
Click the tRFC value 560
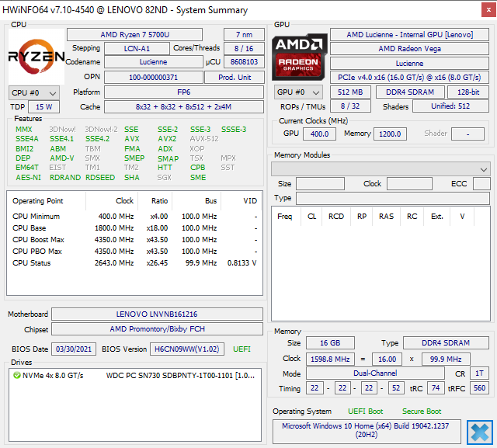[479, 388]
